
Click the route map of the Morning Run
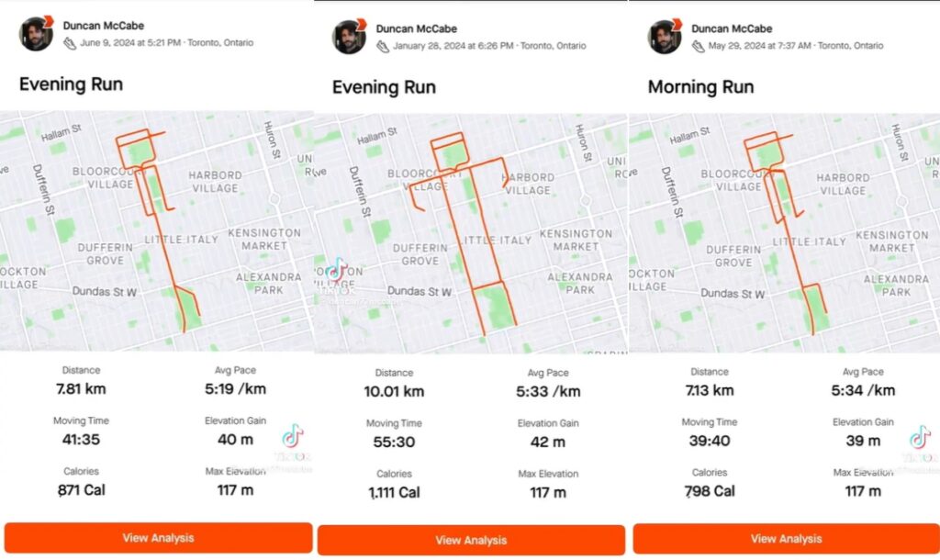coord(785,230)
